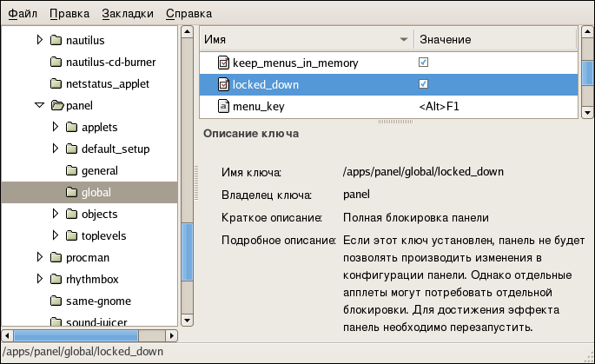Expand the applets subfolder
The image size is (595, 364).
tap(56, 128)
